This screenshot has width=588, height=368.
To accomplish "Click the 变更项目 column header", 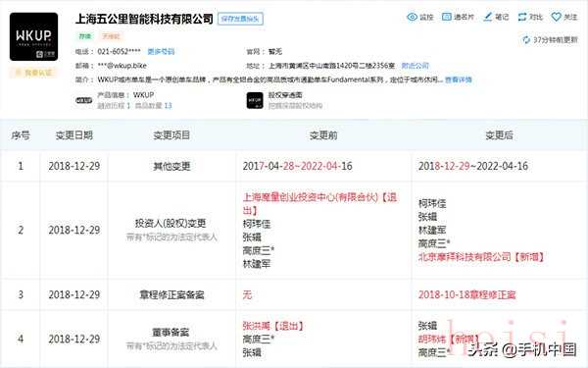I will 171,135.
